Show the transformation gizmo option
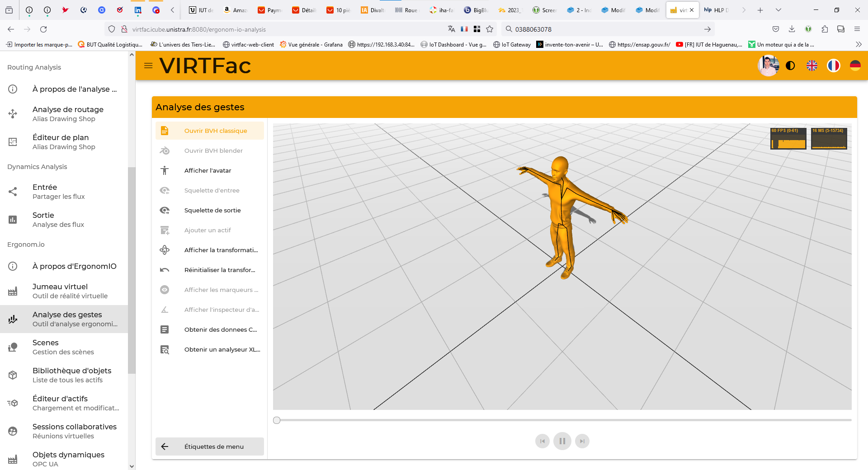 [210, 250]
